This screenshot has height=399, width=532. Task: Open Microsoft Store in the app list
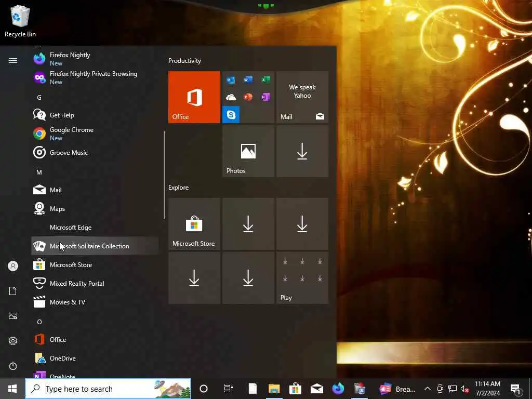(x=95, y=264)
